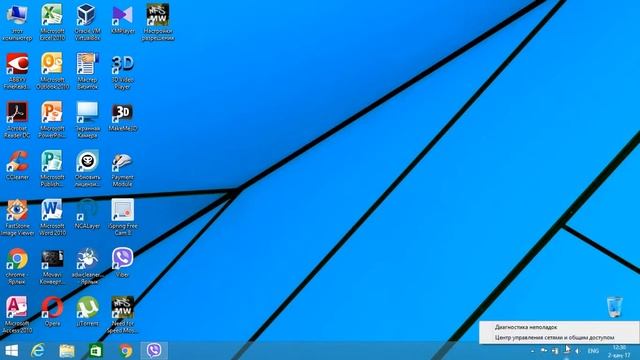This screenshot has height=360, width=640.
Task: Select the Microsoft Access 2010 shortcut
Action: click(17, 315)
